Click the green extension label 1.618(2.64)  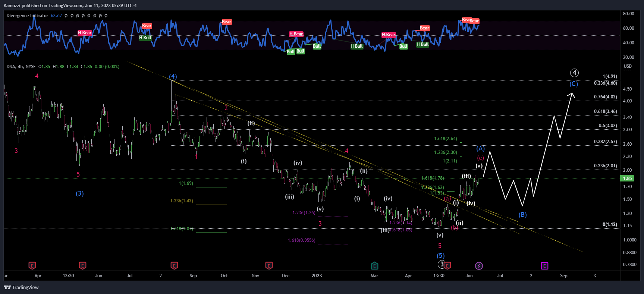[446, 139]
